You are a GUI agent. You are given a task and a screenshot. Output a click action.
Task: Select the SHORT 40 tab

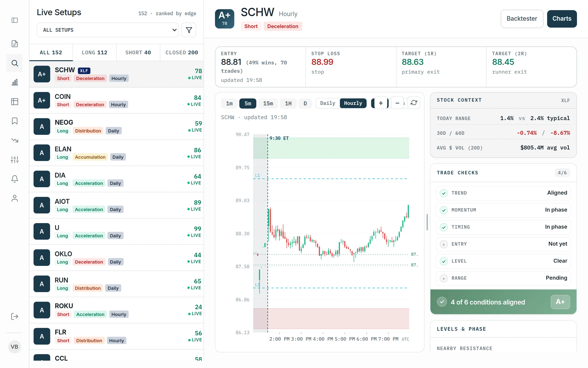(138, 53)
